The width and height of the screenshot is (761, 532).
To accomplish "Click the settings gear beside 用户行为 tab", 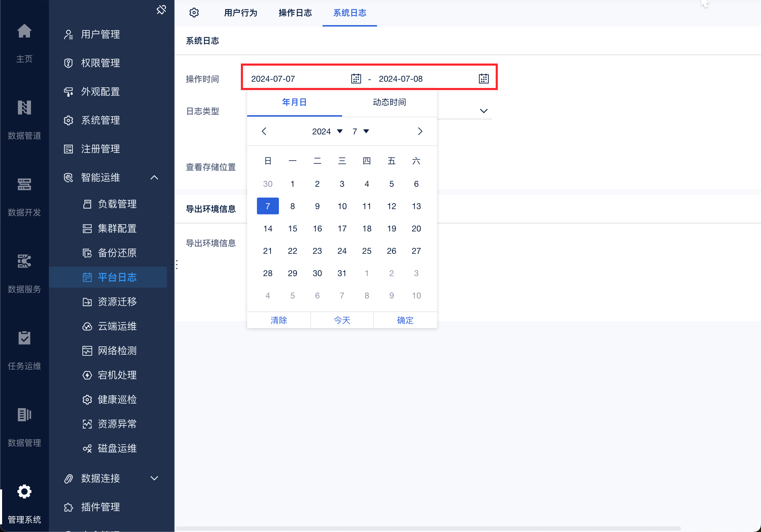I will click(194, 13).
